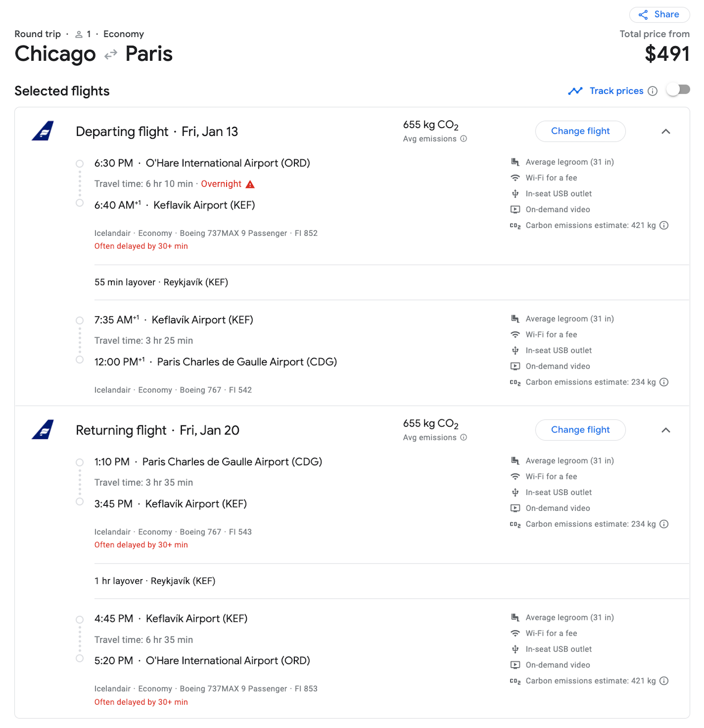Image resolution: width=704 pixels, height=728 pixels.
Task: Click carbon emissions info icon for 234 kg estimate
Action: (x=664, y=382)
